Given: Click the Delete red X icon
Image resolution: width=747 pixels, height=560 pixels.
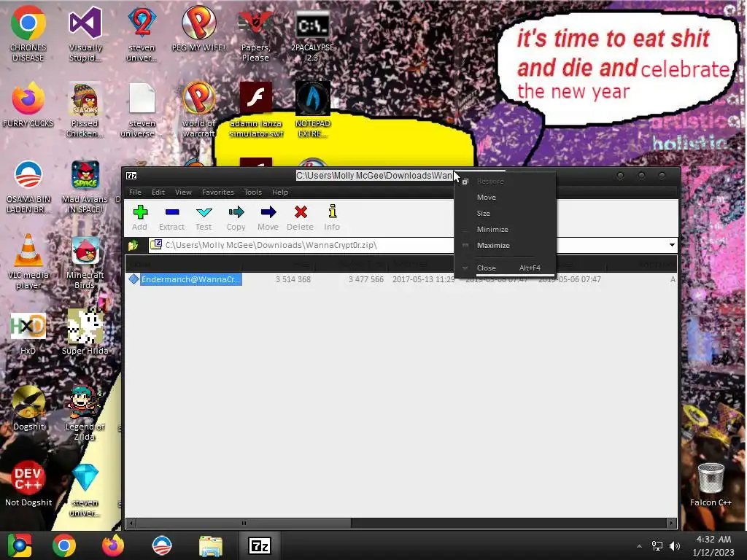Looking at the screenshot, I should coord(300,217).
